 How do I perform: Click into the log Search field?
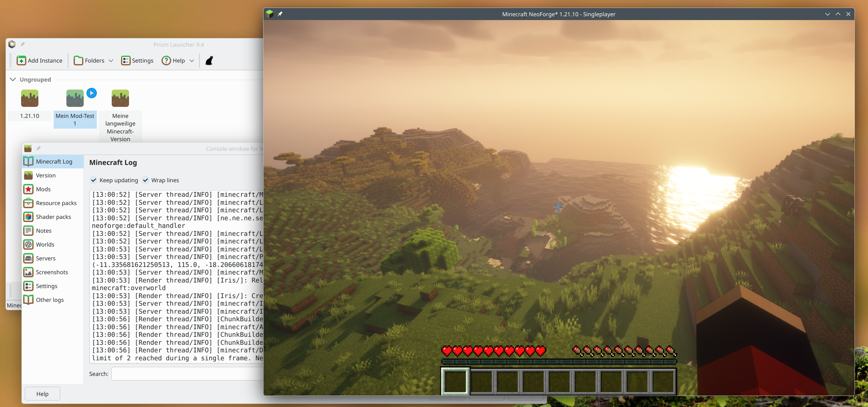(x=187, y=374)
